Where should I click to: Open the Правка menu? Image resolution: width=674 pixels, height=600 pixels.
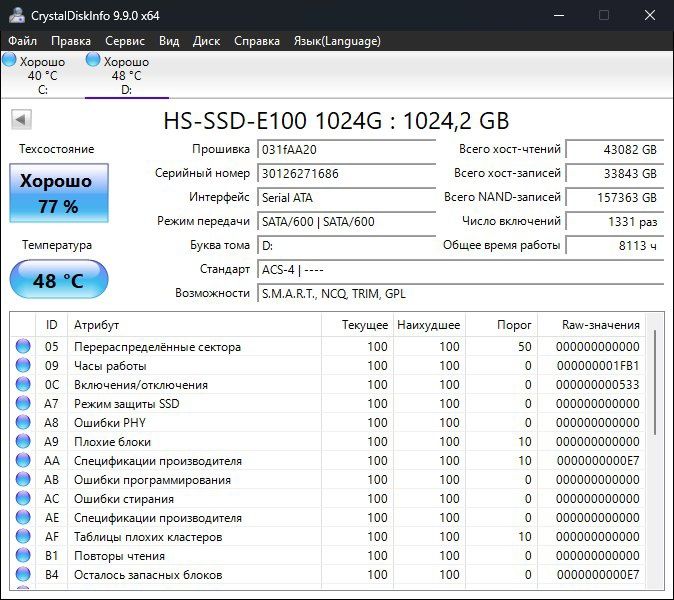[71, 41]
